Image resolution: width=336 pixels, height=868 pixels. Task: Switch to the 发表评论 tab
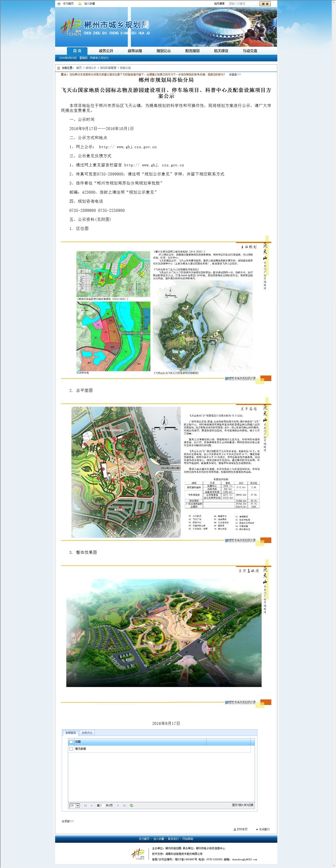[87, 733]
